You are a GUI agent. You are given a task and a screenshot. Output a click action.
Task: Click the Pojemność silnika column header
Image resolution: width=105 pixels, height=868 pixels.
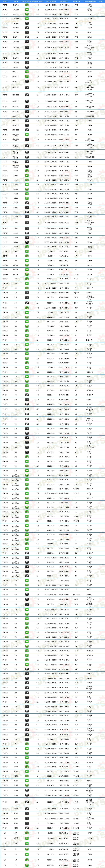[x=38, y=1]
